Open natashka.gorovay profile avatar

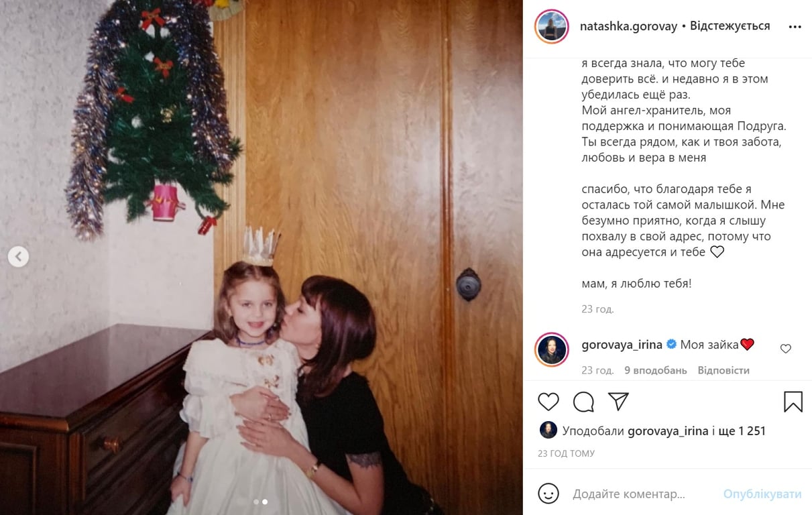point(552,27)
